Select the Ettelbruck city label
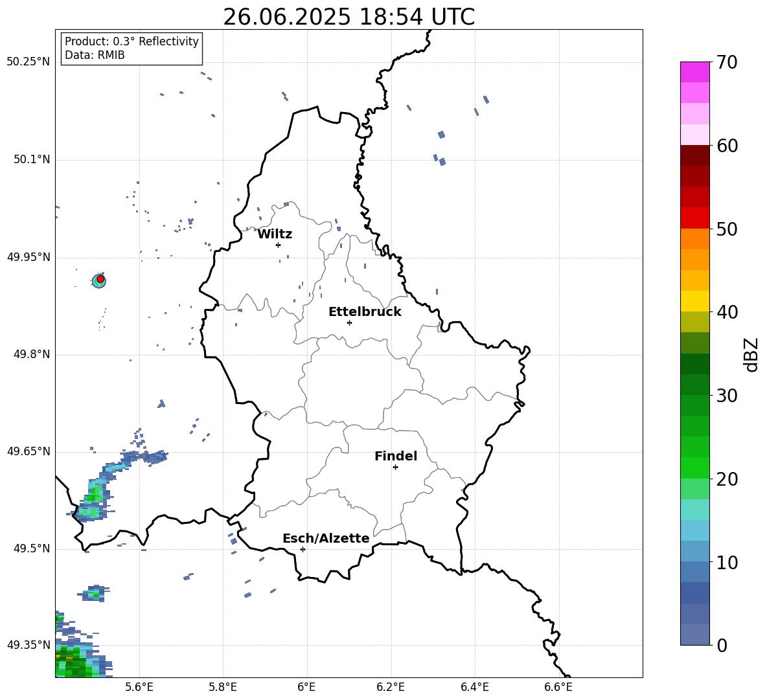The image size is (767, 700). coord(365,312)
